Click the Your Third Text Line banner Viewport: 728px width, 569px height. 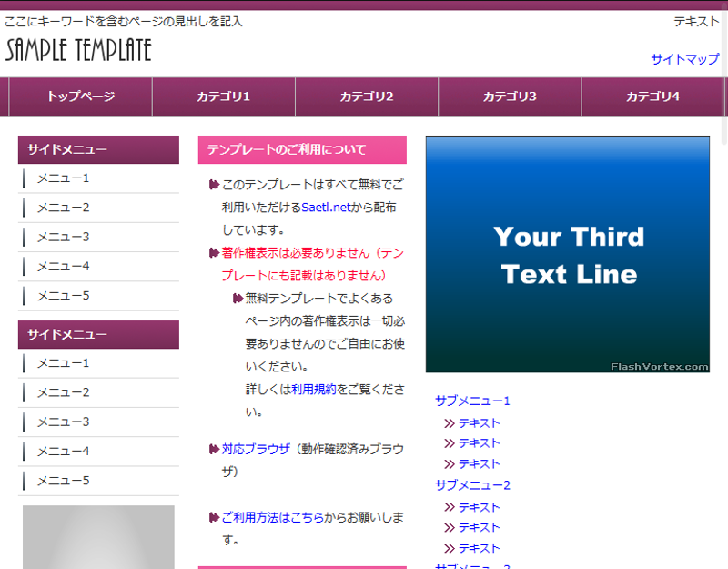click(568, 255)
